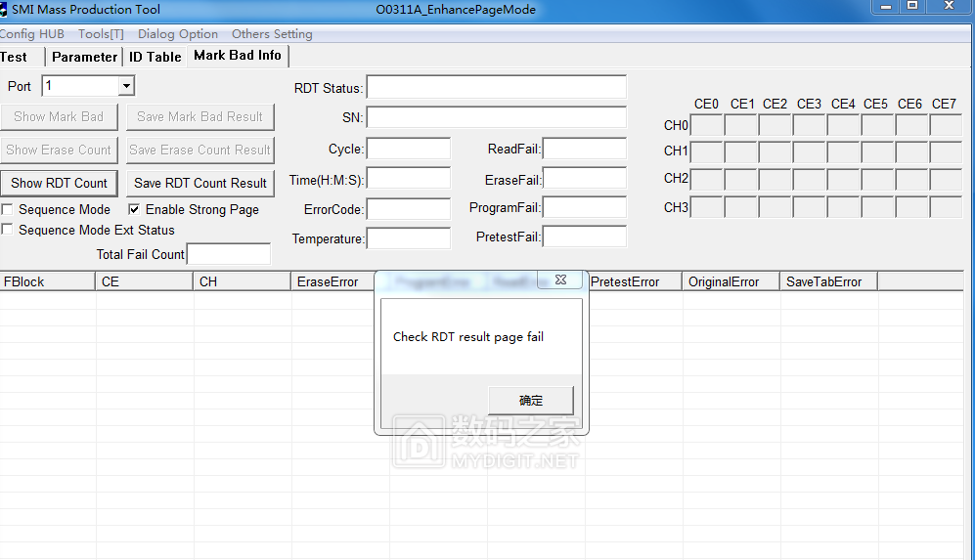Click the Temperature field
This screenshot has width=975, height=560.
(x=409, y=238)
